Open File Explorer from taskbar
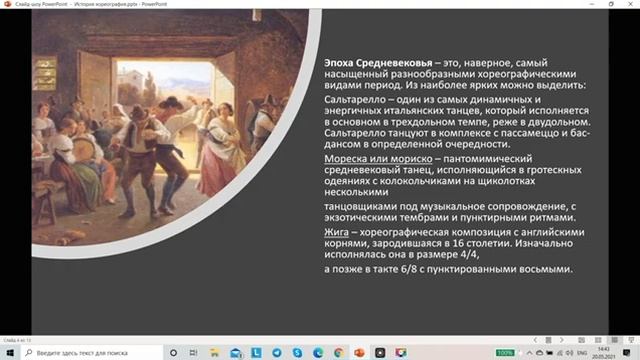 [x=215, y=353]
